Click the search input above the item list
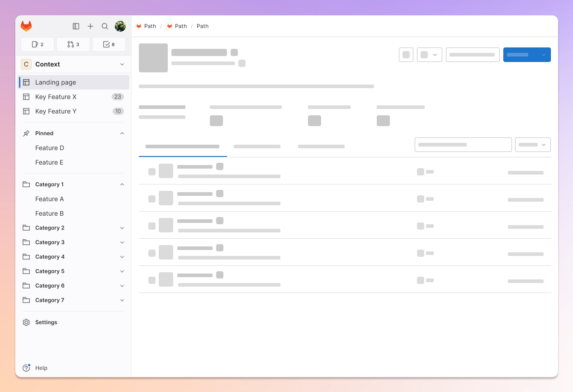This screenshot has width=573, height=392. pyautogui.click(x=463, y=144)
